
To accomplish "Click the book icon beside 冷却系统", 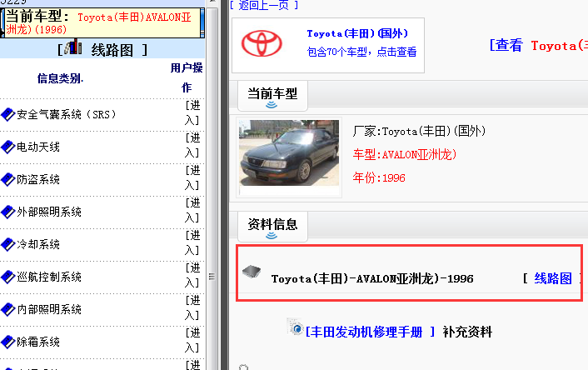I will [7, 244].
